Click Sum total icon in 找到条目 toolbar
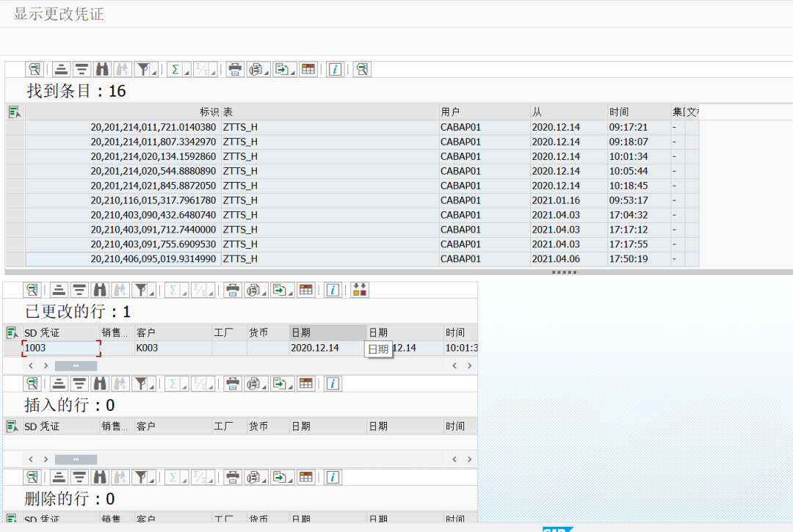The width and height of the screenshot is (793, 532). pos(175,69)
